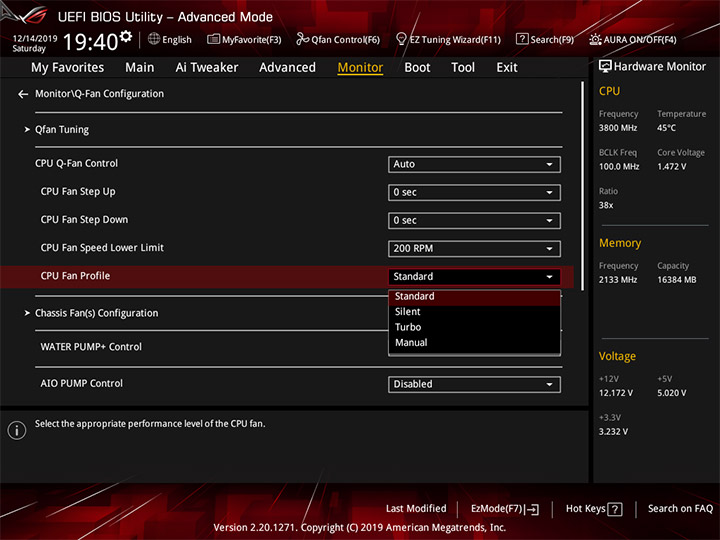Open the CPU Fan Step Up dropdown
This screenshot has width=720, height=540.
[474, 192]
